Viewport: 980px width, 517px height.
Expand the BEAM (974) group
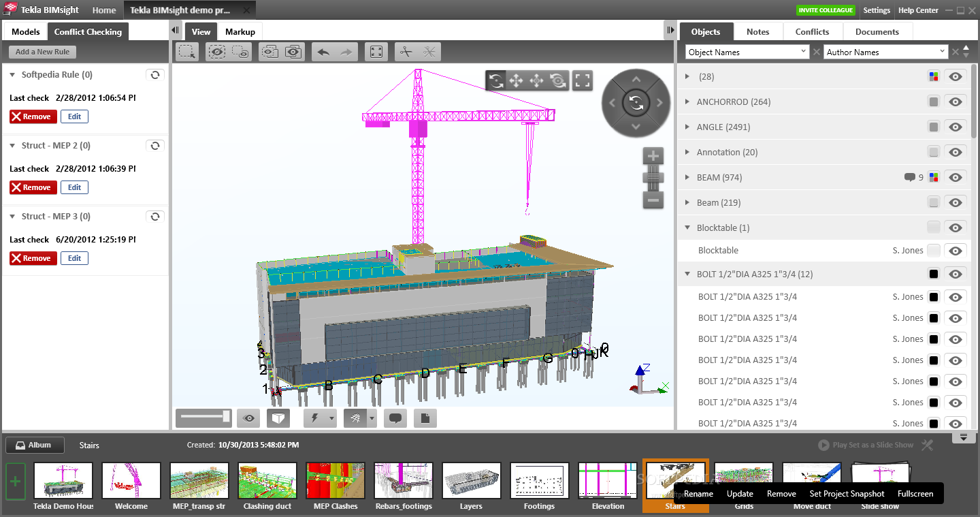click(x=687, y=178)
